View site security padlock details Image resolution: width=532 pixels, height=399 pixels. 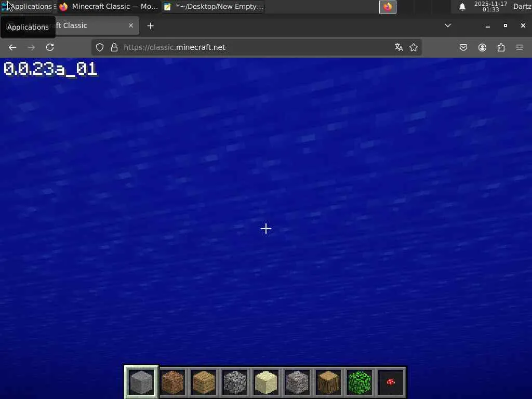point(114,47)
